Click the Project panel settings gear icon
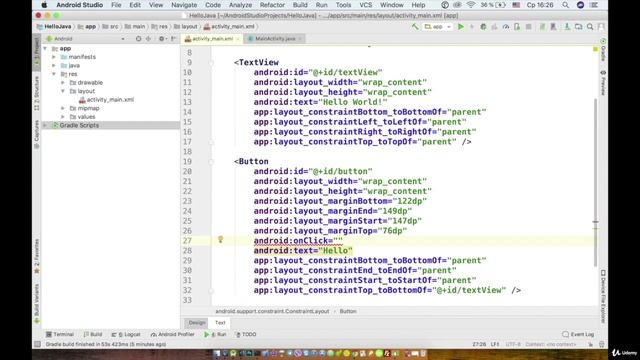Viewport: 640px width, 360px height. (x=162, y=38)
